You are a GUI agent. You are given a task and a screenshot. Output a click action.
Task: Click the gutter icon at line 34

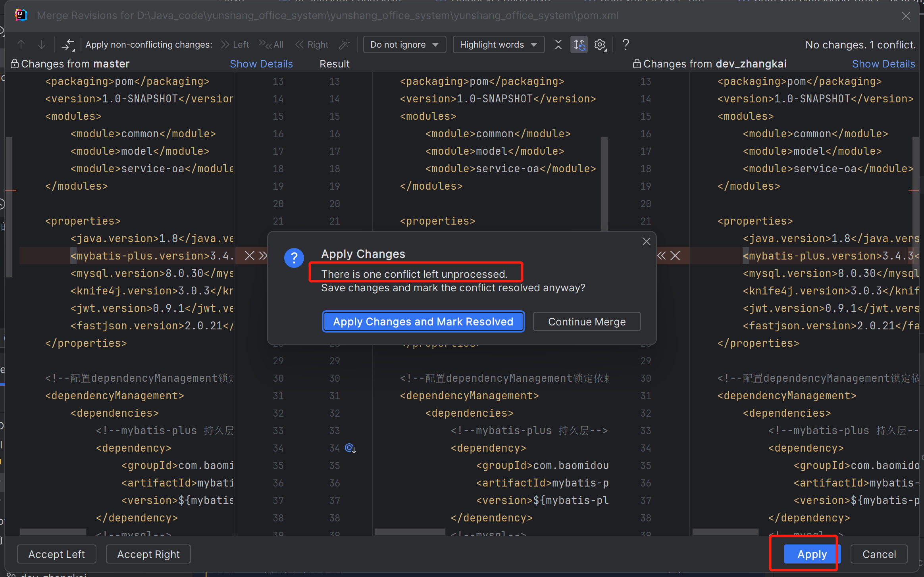(350, 448)
